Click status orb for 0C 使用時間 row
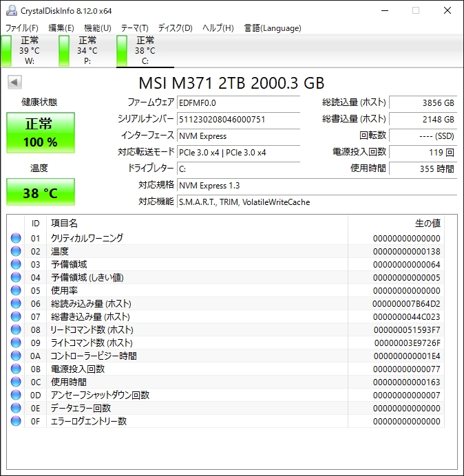This screenshot has height=476, width=464. pos(16,382)
